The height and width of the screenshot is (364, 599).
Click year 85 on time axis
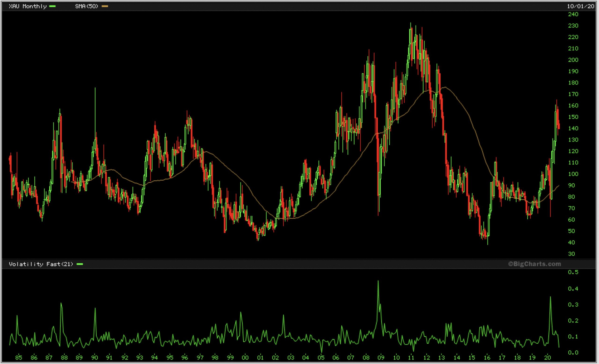click(19, 357)
